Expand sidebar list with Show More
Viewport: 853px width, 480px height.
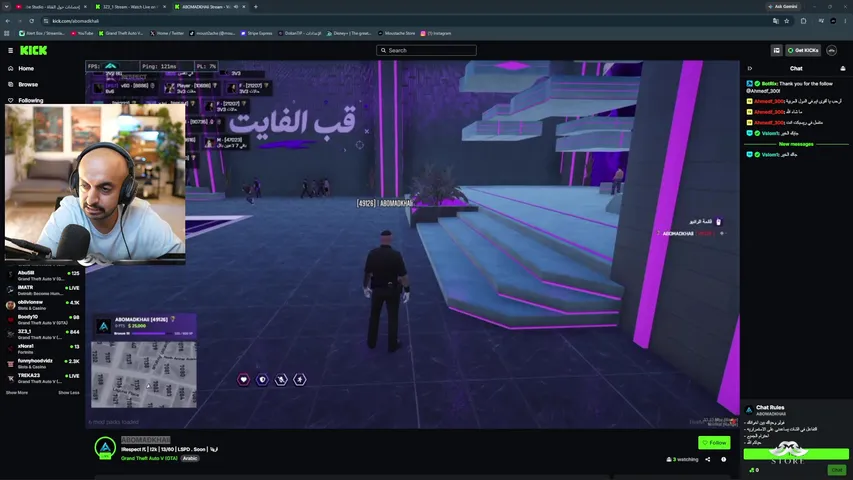tap(17, 392)
